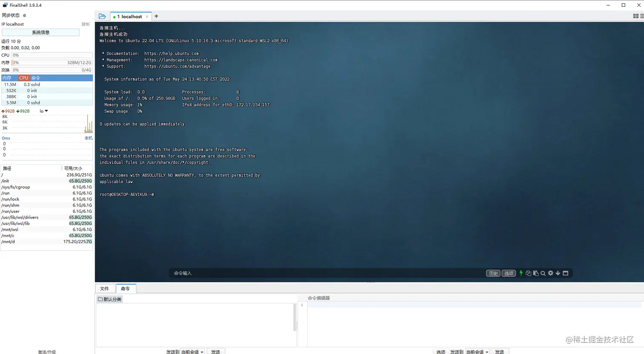Select the /mnt/d disk row
The height and width of the screenshot is (354, 644).
pos(47,242)
